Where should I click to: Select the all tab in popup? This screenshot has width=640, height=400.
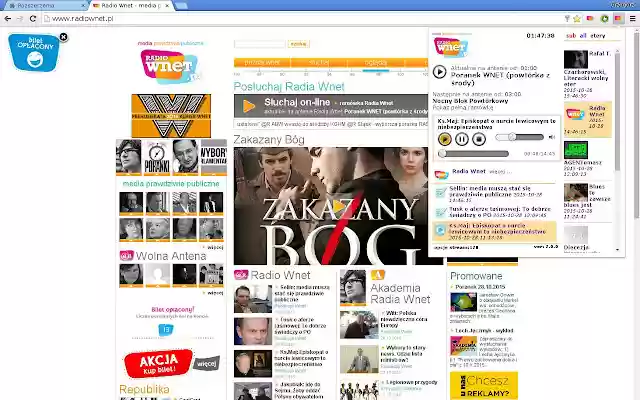583,36
